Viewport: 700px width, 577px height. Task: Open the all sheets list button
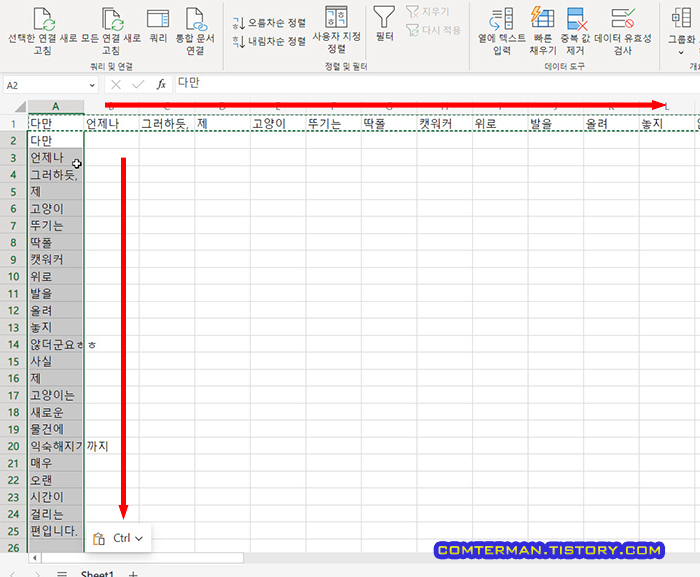pos(62,574)
